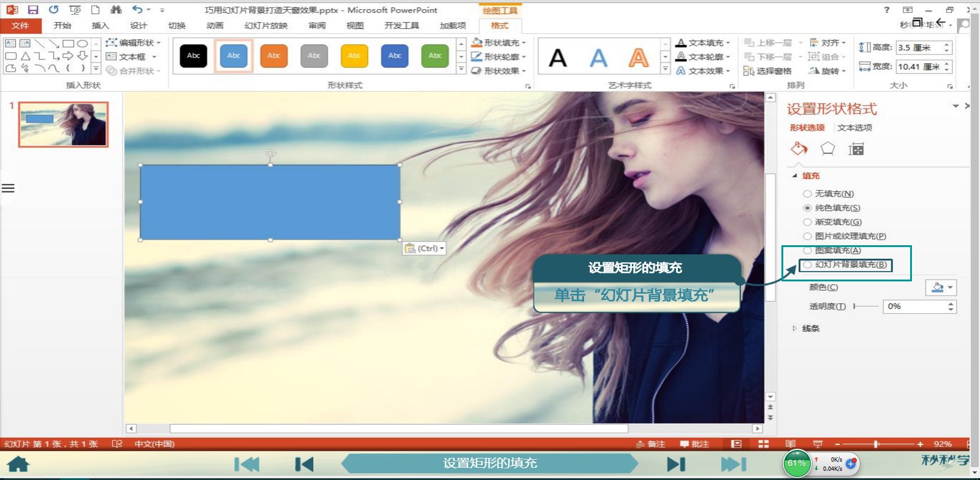Click the home icon in bottom bar
Screen dimensions: 980x480
[18, 463]
